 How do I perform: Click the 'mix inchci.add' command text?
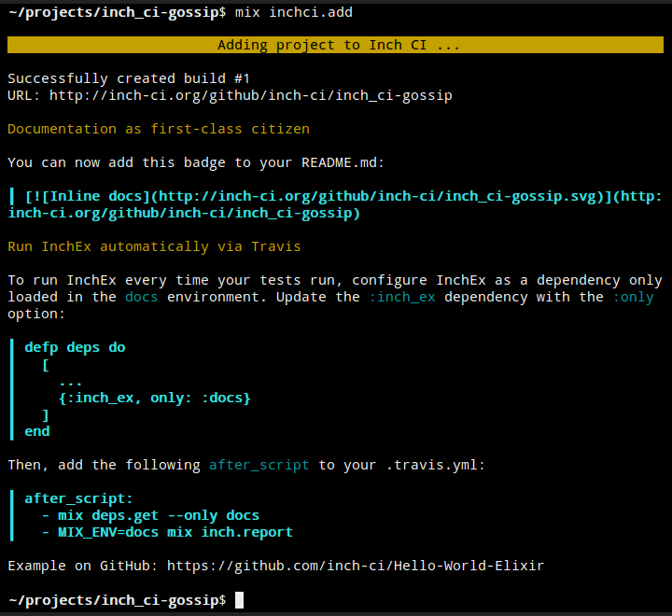(294, 12)
